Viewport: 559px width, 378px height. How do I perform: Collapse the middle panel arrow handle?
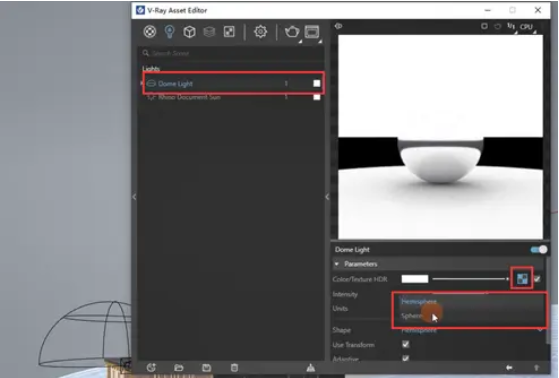tap(327, 196)
